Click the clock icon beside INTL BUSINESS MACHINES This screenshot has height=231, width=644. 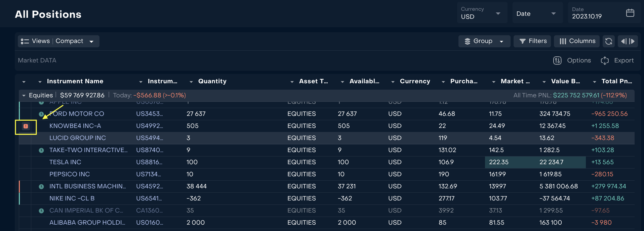click(x=41, y=187)
